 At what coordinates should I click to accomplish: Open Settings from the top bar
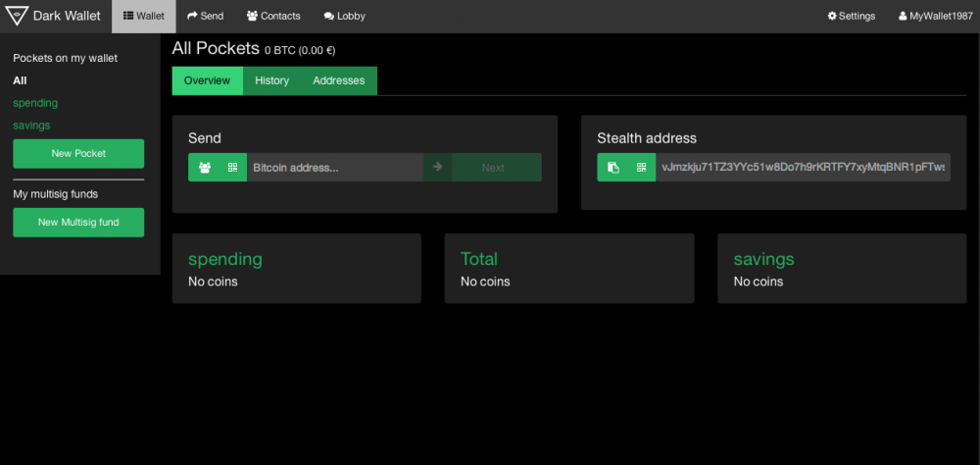(851, 17)
